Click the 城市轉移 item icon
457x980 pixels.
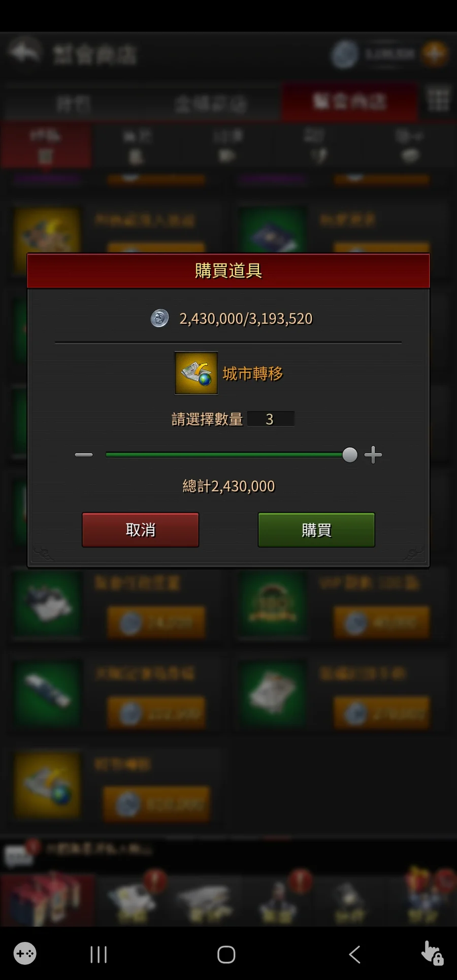(x=196, y=373)
